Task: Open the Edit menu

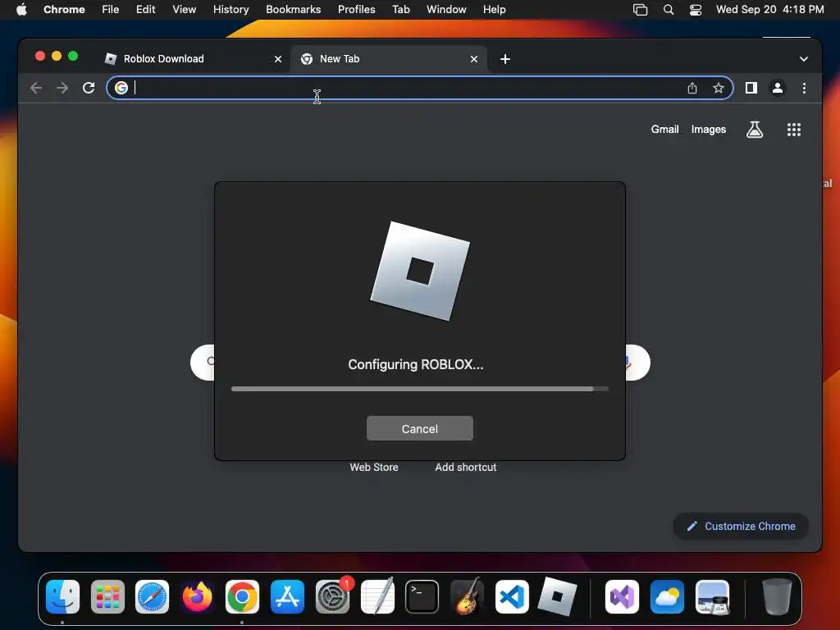Action: (145, 10)
